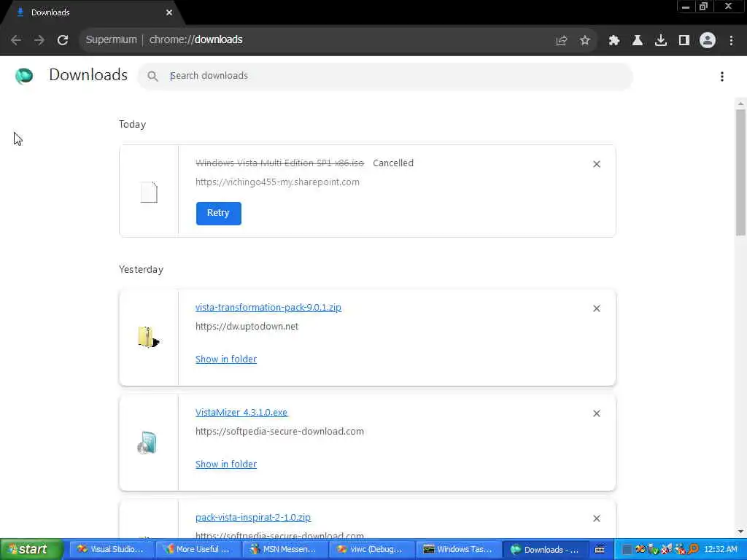Click the installer icon for VistaMizer
Image resolution: width=747 pixels, height=560 pixels.
point(147,443)
